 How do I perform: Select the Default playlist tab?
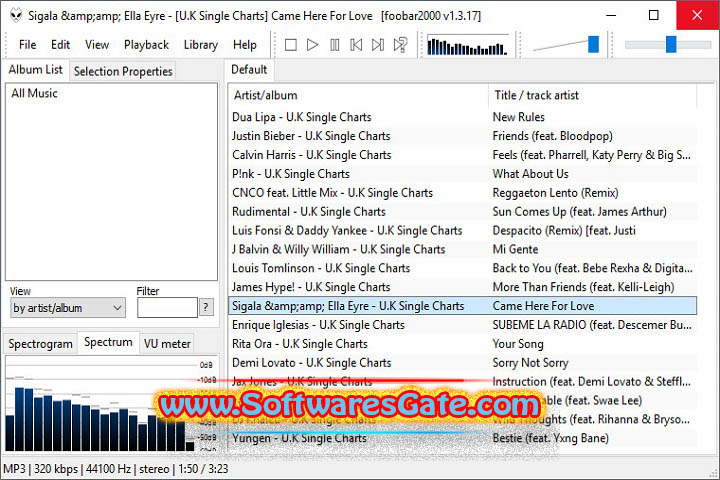click(249, 70)
